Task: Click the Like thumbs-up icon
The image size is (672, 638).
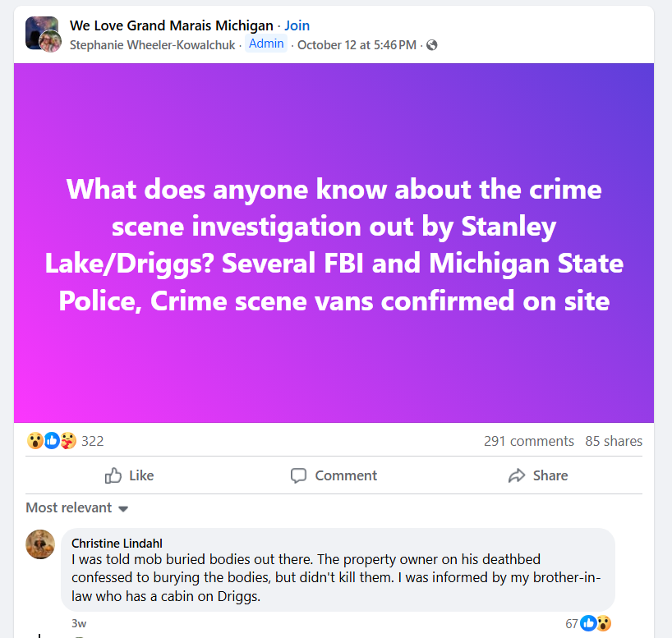Action: pyautogui.click(x=113, y=475)
